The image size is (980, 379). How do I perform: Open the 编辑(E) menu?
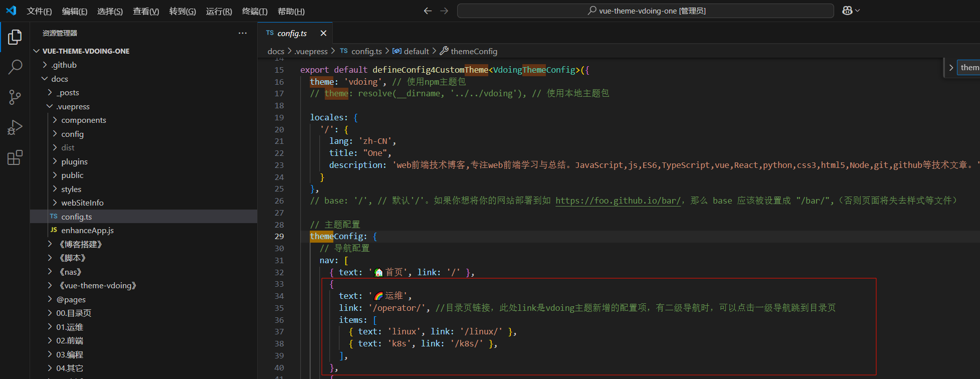tap(75, 11)
